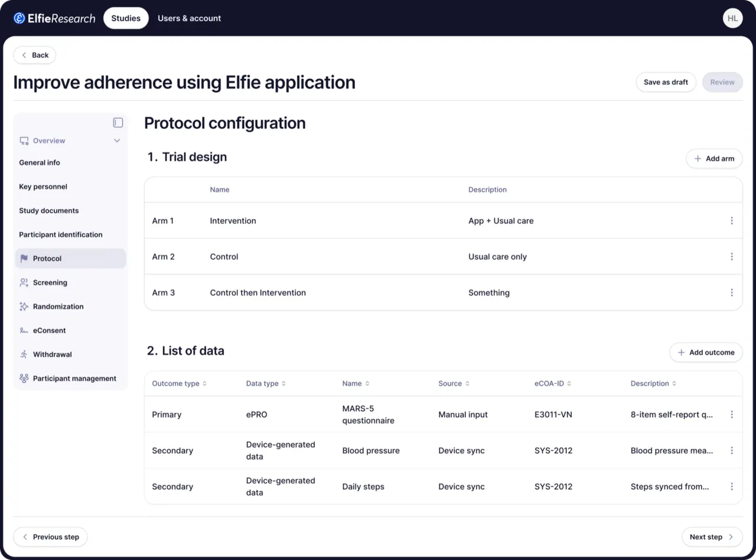
Task: Click the Back button
Action: tap(35, 56)
